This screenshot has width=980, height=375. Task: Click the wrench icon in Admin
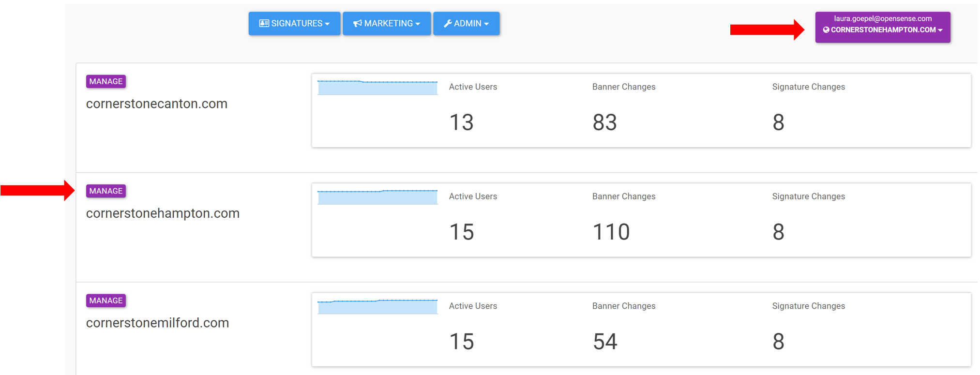[x=448, y=23]
